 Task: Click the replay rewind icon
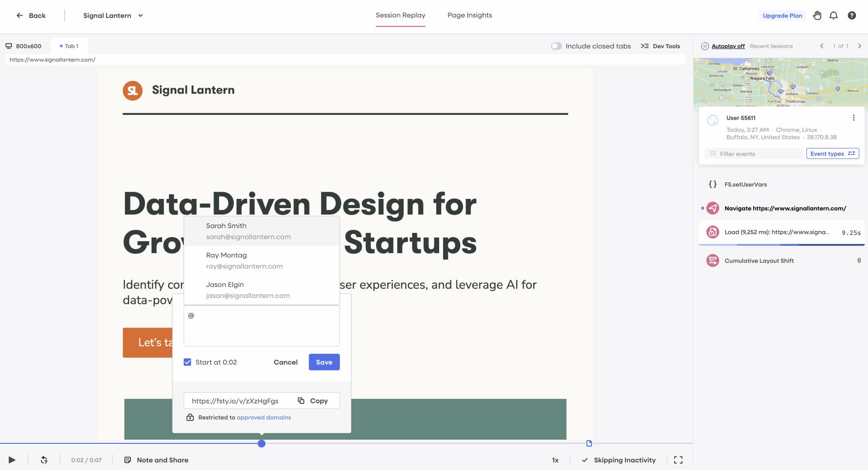pos(44,460)
